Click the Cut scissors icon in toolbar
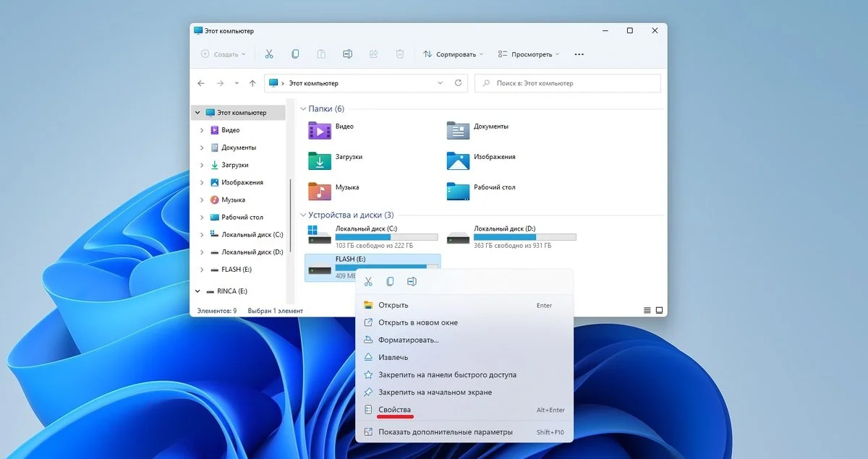The height and width of the screenshot is (459, 868). tap(269, 54)
